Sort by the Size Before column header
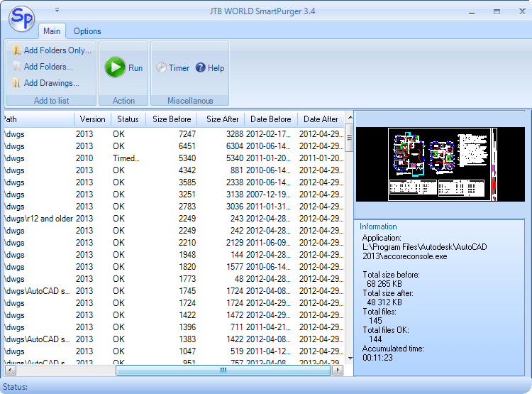 tap(172, 119)
